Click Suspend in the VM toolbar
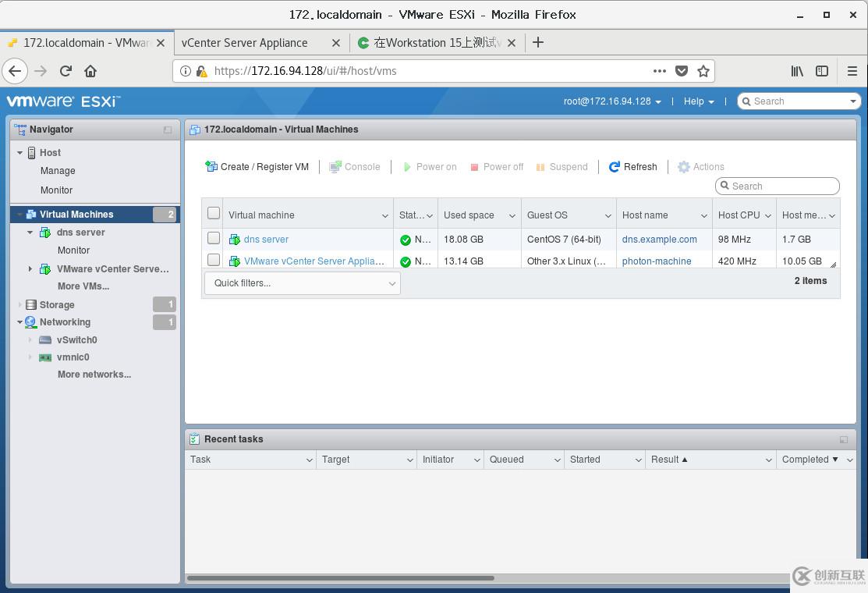This screenshot has height=593, width=868. (562, 167)
